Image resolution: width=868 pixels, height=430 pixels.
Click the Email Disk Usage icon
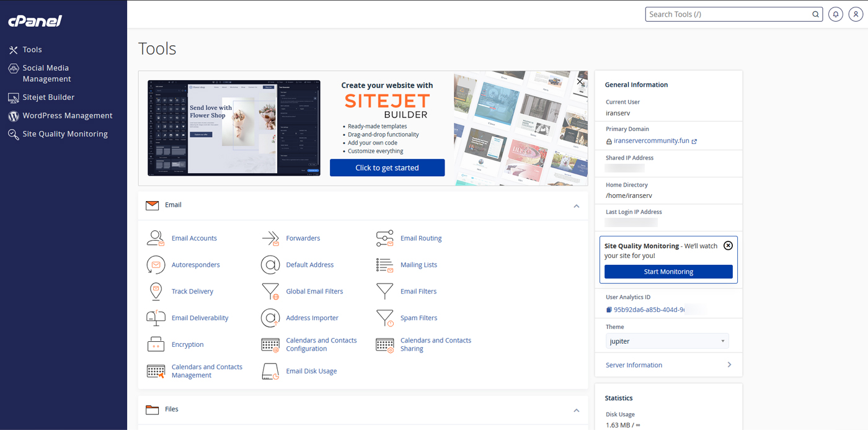(270, 371)
